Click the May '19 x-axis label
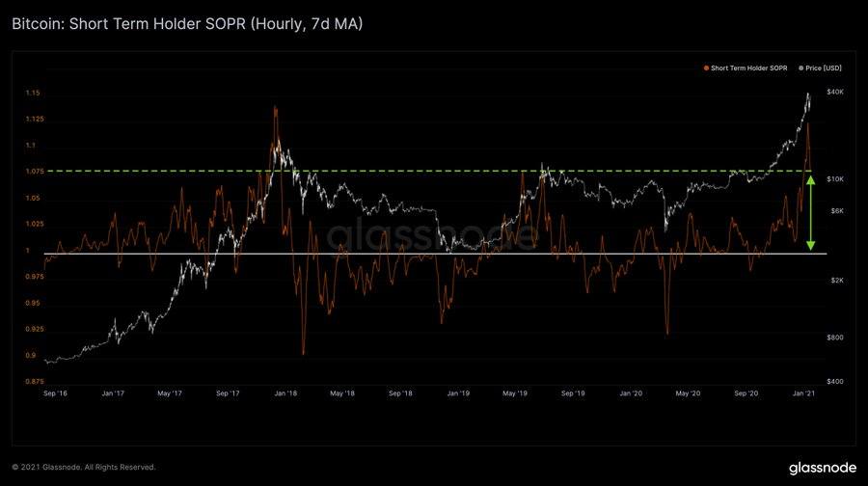The width and height of the screenshot is (868, 486). tap(515, 393)
